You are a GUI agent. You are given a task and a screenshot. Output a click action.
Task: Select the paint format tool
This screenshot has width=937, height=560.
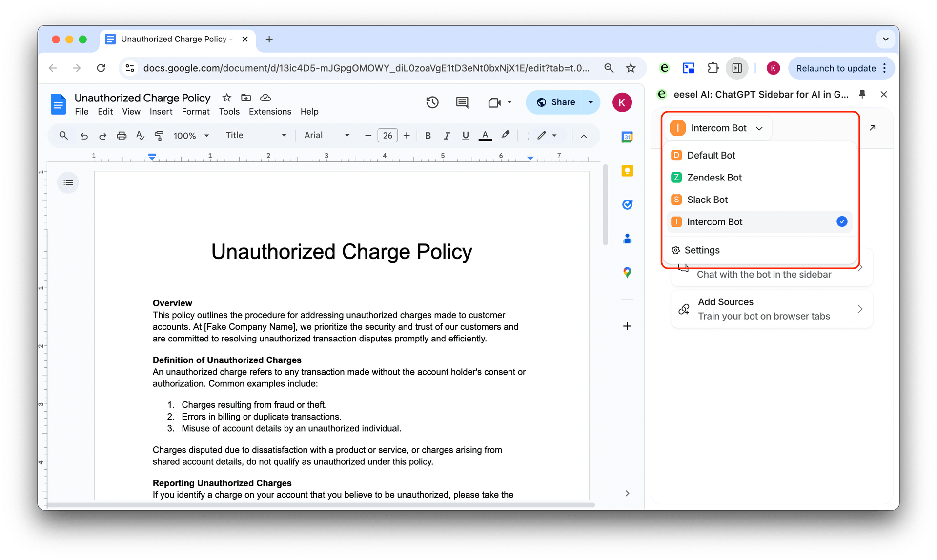[x=159, y=136]
